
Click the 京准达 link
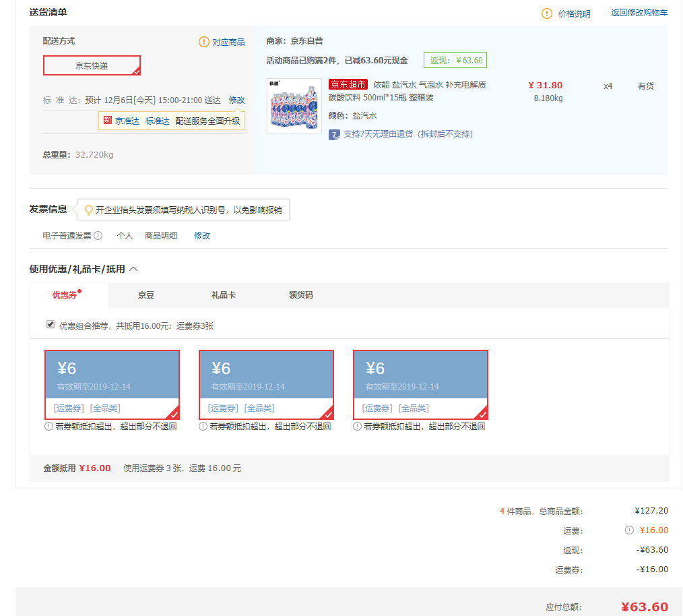pos(127,121)
